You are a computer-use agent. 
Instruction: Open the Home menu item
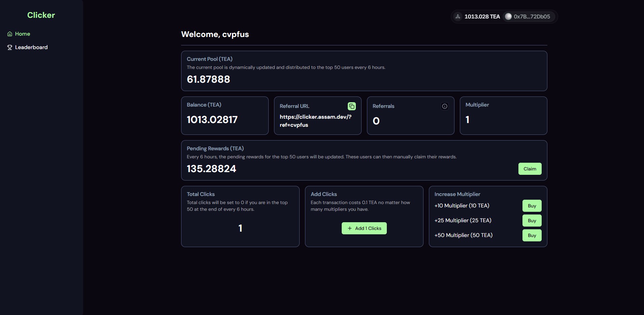click(23, 34)
